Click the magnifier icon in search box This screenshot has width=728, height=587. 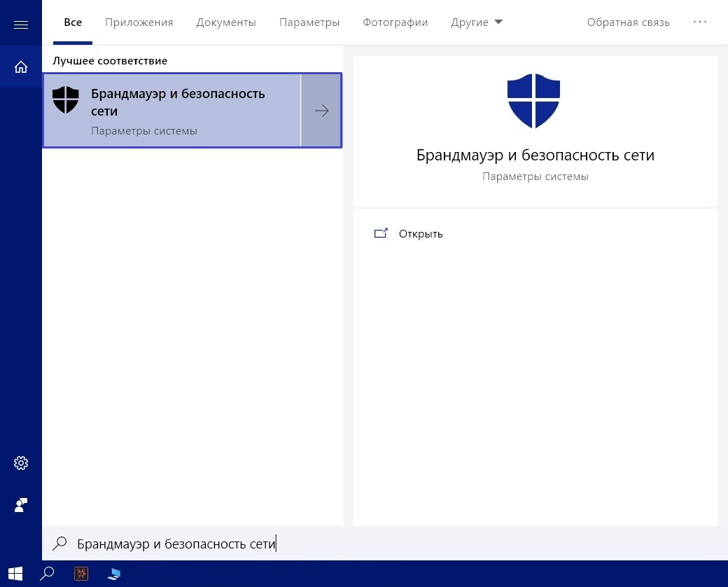coord(60,544)
